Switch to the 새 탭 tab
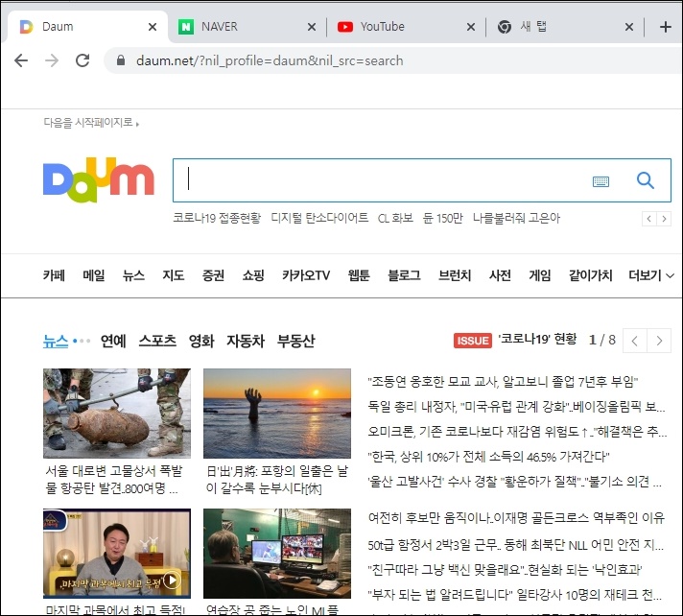 point(564,27)
